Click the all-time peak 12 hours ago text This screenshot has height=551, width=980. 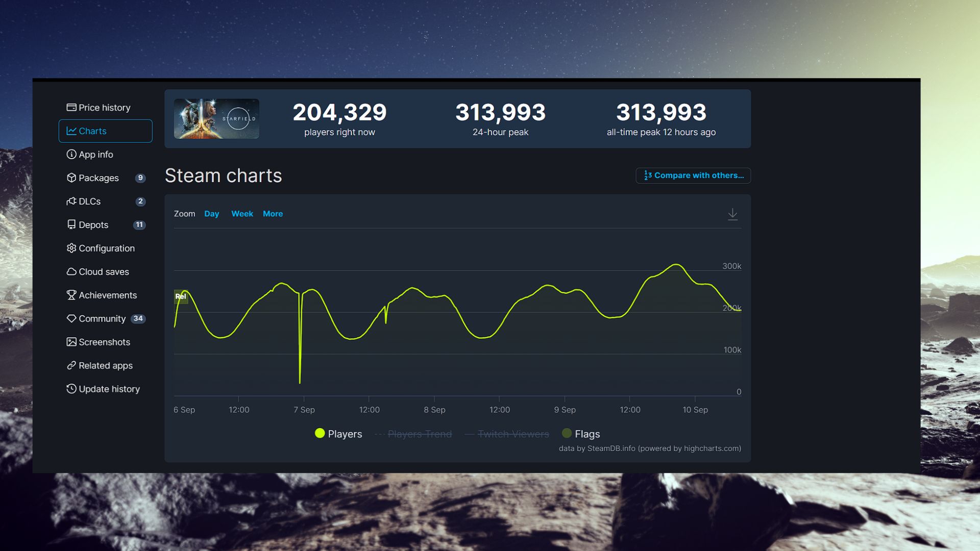[661, 132]
